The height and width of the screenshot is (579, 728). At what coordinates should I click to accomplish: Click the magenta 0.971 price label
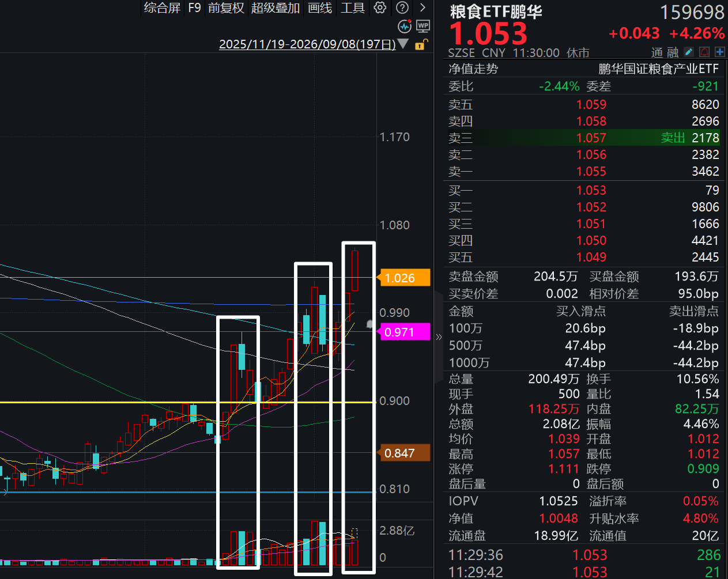403,332
